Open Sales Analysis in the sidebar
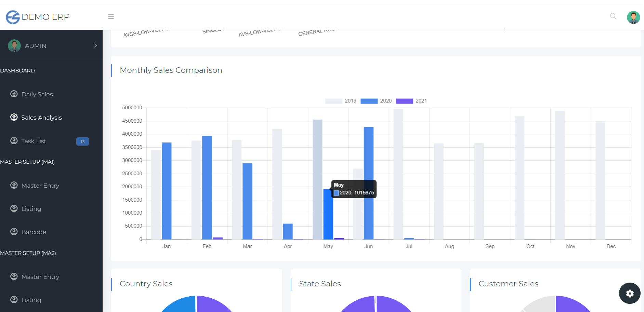This screenshot has width=644, height=312. click(41, 118)
